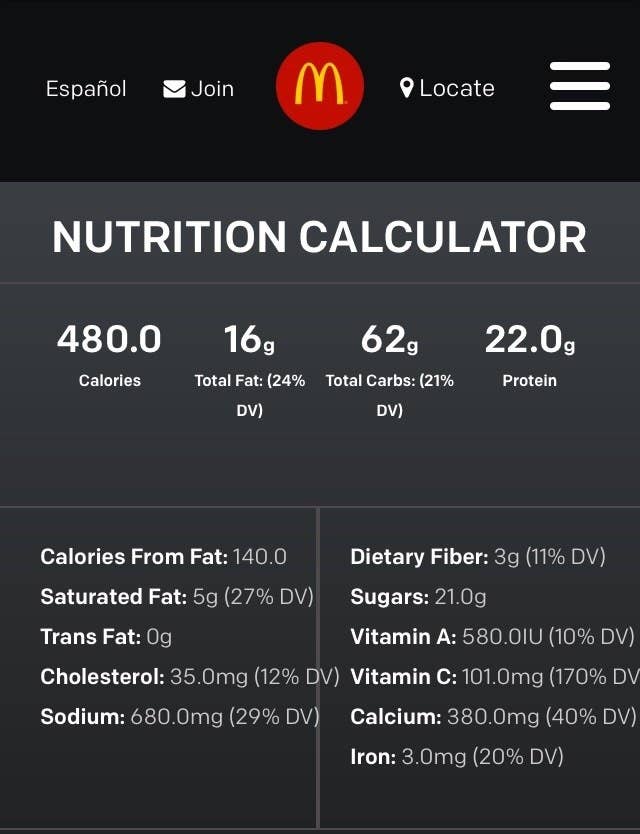The width and height of the screenshot is (640, 834).
Task: Click the envelope icon beside Join
Action: click(x=174, y=89)
